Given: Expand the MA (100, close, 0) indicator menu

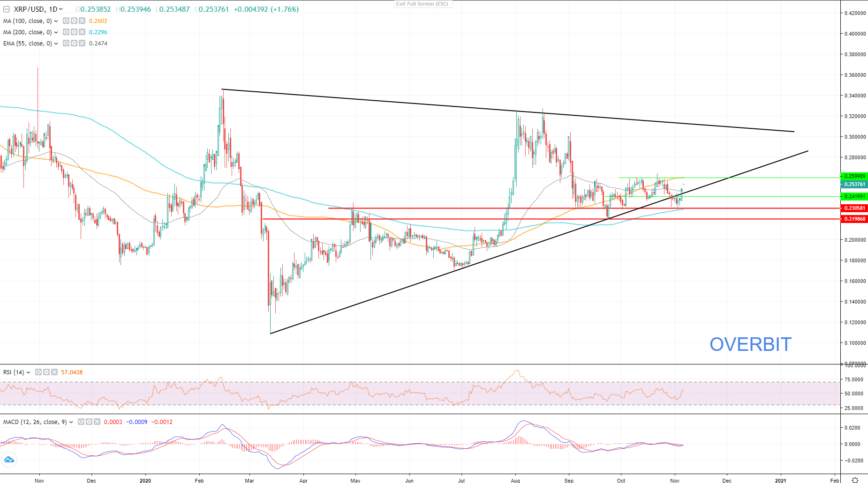Looking at the screenshot, I should pyautogui.click(x=56, y=21).
